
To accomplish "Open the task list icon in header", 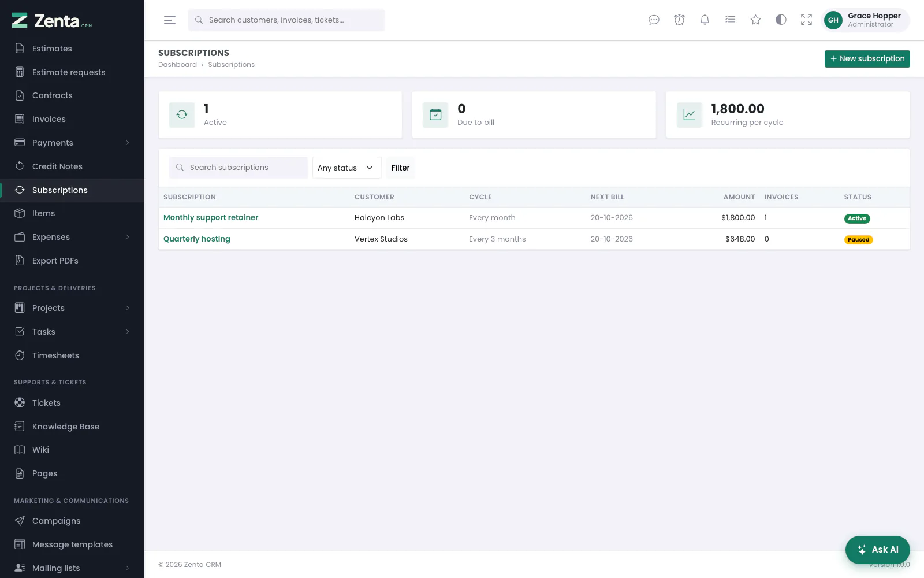I will 730,20.
